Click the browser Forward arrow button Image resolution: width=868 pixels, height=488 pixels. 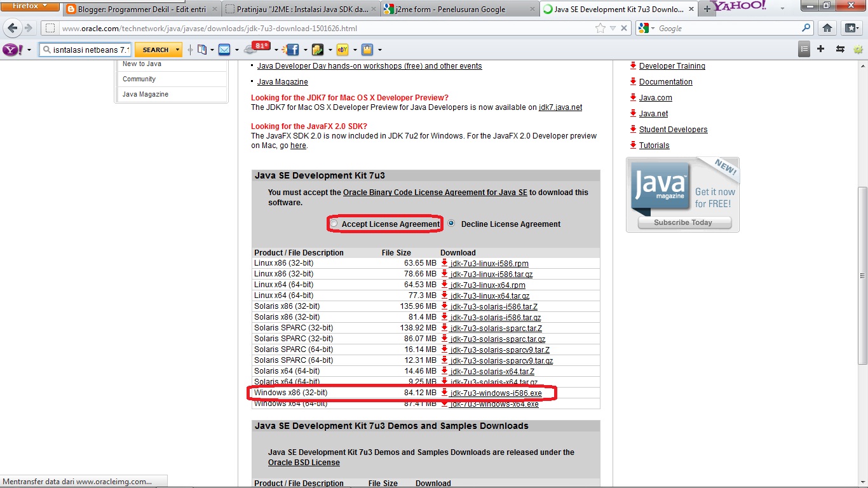click(x=28, y=28)
